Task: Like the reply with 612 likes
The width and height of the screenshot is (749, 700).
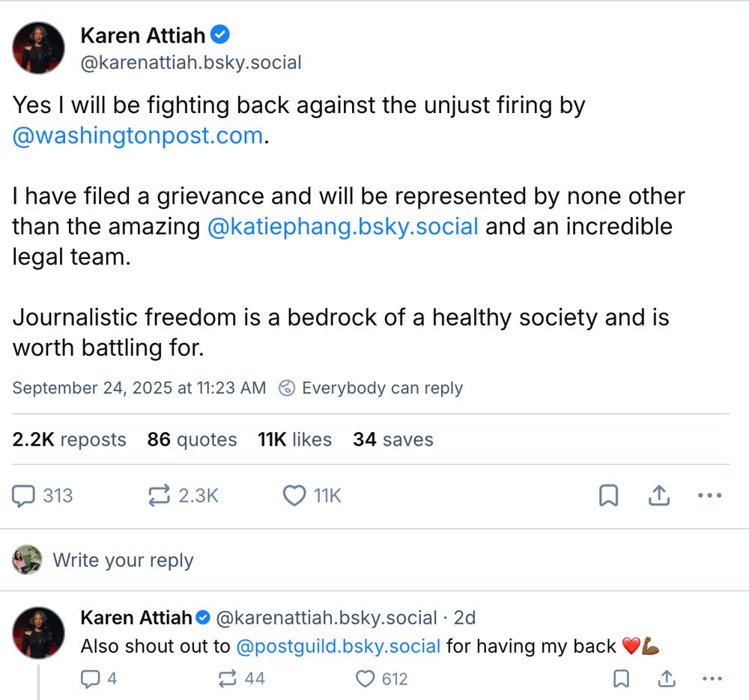Action: point(365,679)
